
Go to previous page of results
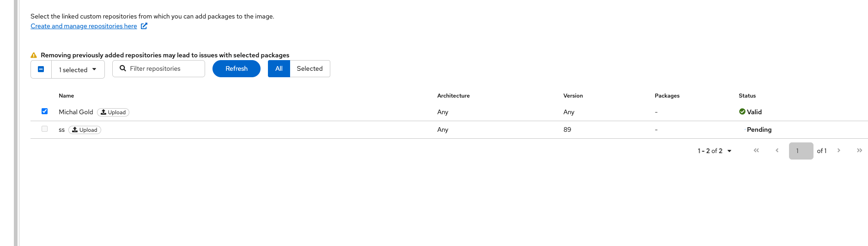pos(777,151)
